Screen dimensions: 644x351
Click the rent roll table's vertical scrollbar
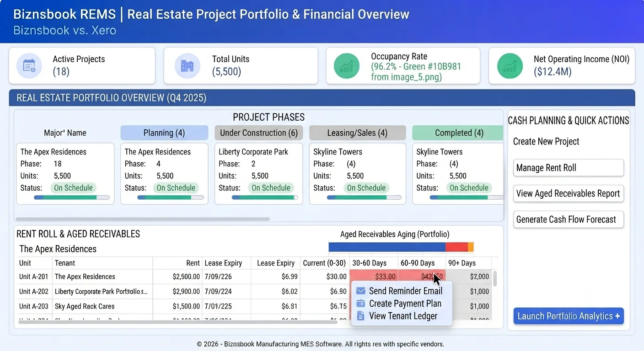pos(494,278)
